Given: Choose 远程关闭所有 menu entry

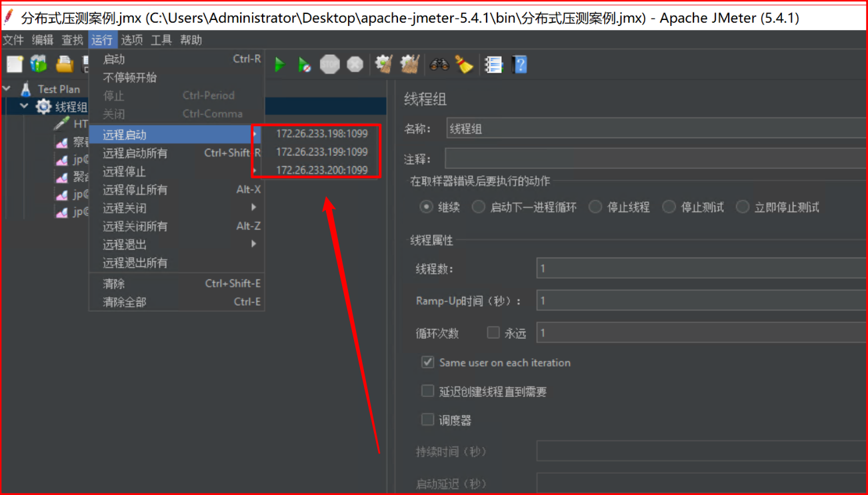Looking at the screenshot, I should [177, 226].
